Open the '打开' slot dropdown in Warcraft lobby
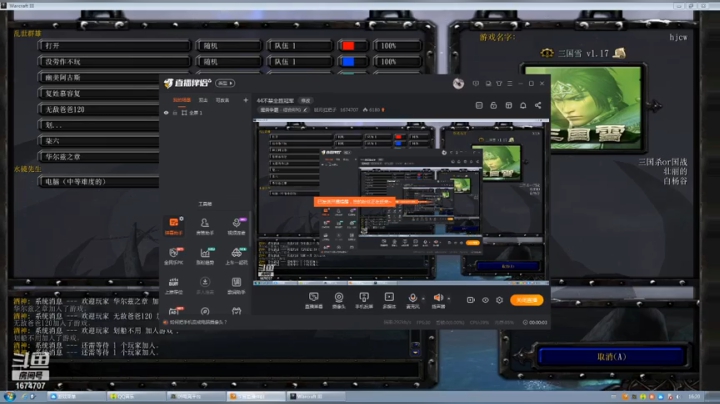This screenshot has width=720, height=404. [x=114, y=46]
